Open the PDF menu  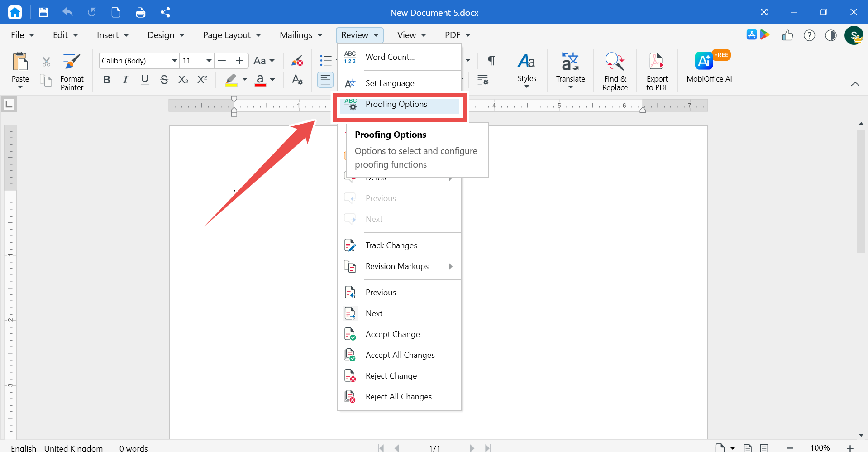pos(458,35)
